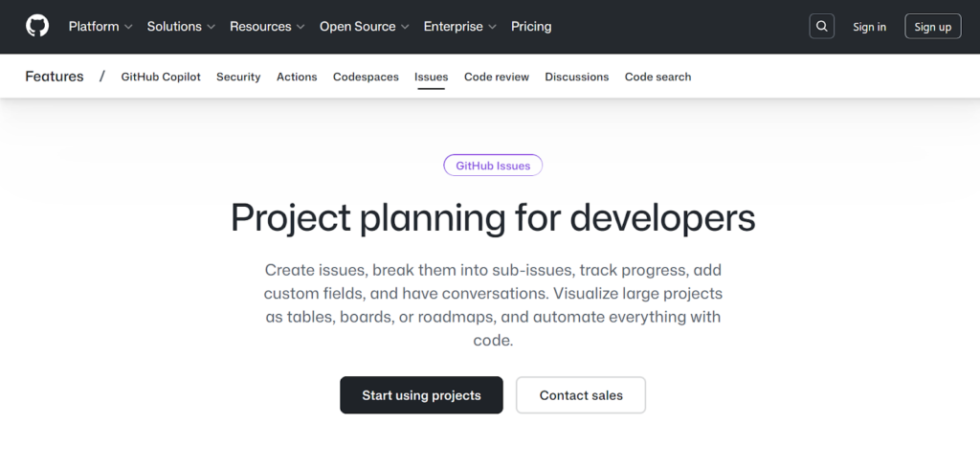Go to the Codespaces tab
980x469 pixels.
[366, 77]
